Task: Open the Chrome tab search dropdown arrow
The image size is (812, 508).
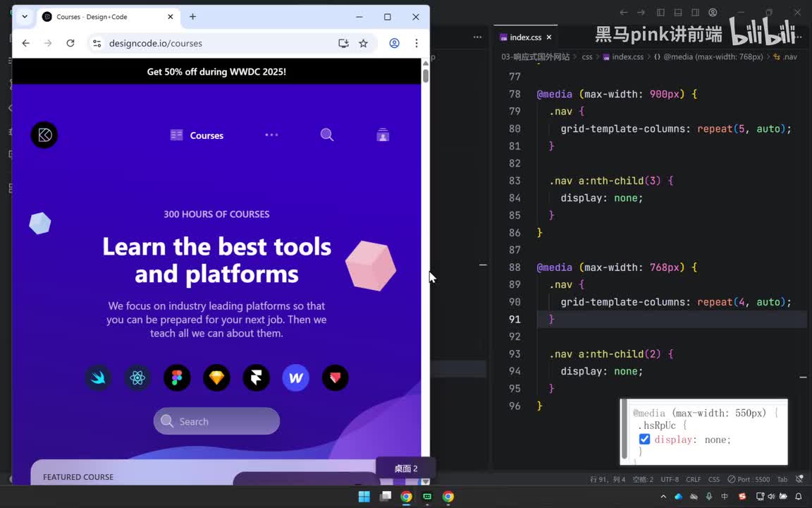Action: coord(25,17)
